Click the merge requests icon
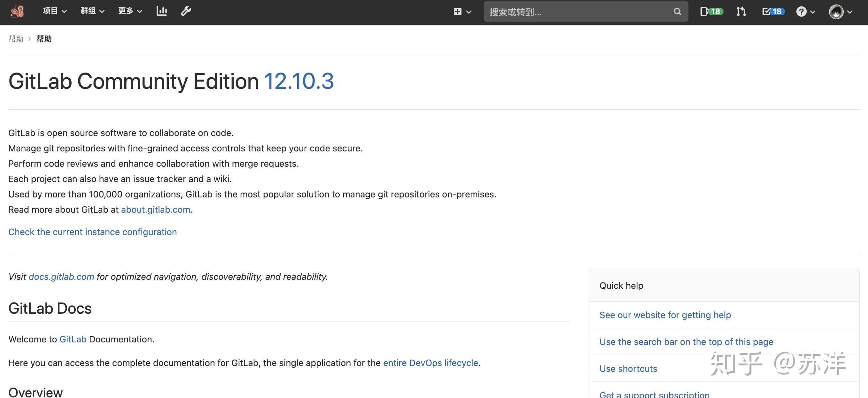The image size is (868, 398). [741, 11]
